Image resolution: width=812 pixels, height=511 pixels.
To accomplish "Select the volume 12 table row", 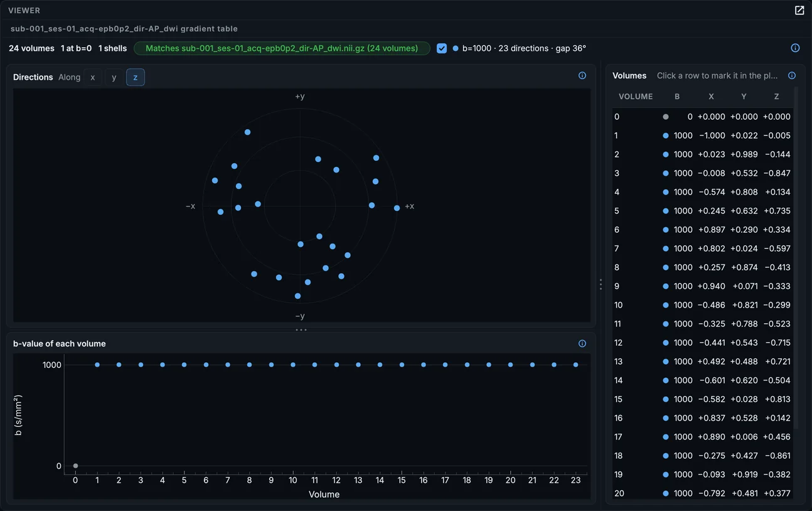I will [703, 343].
